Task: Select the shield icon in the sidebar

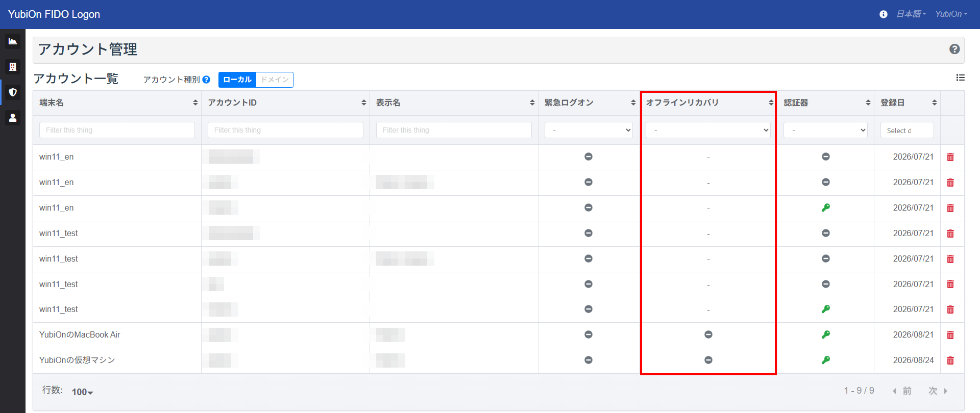Action: (13, 92)
